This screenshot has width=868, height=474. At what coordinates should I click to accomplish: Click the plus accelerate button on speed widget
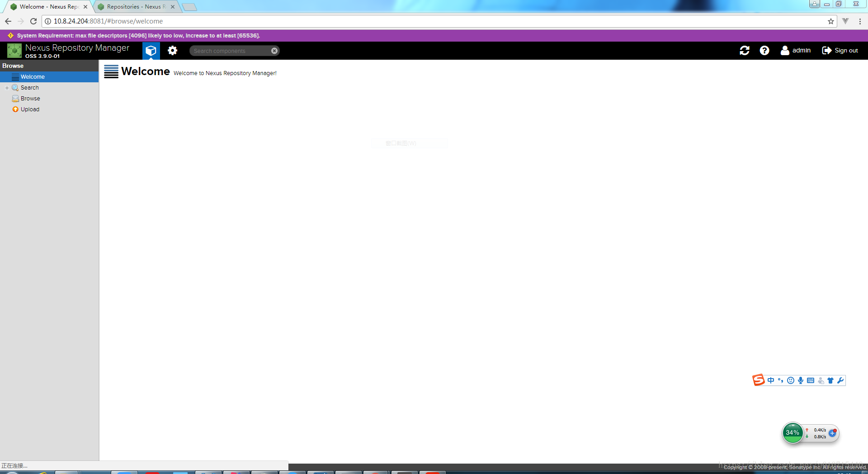tap(833, 433)
